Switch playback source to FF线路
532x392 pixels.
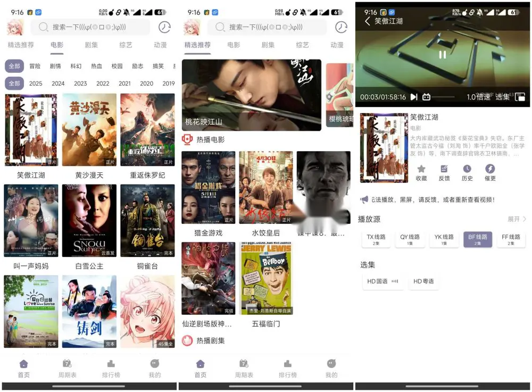[x=511, y=239]
